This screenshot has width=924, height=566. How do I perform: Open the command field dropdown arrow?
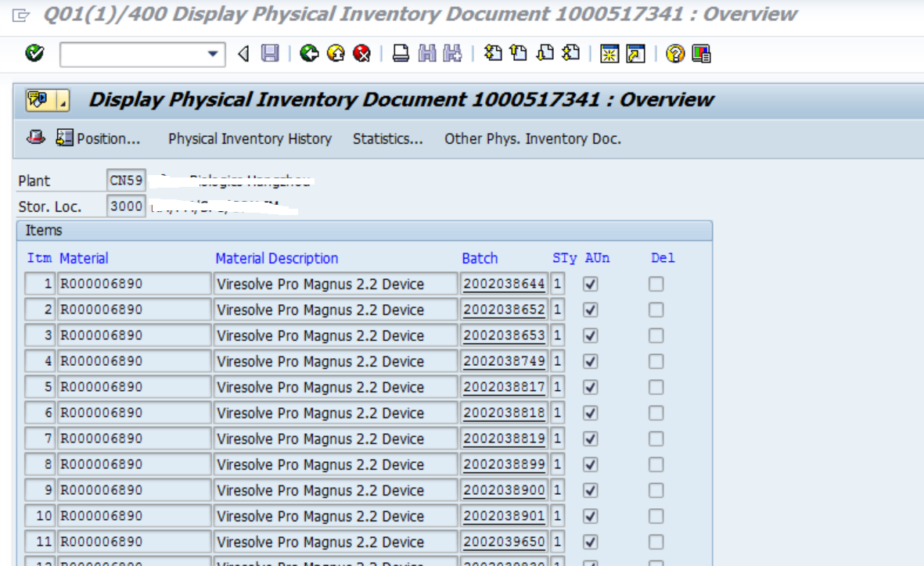pos(213,54)
